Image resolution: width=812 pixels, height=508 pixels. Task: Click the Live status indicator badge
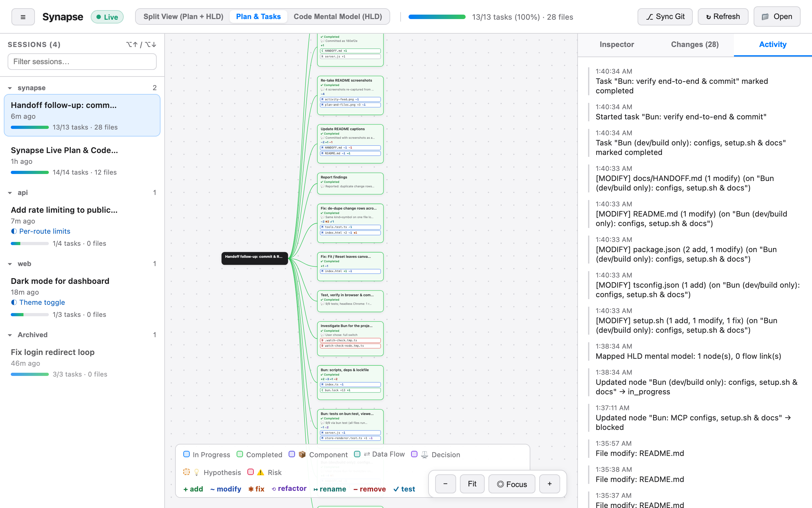[x=107, y=17]
